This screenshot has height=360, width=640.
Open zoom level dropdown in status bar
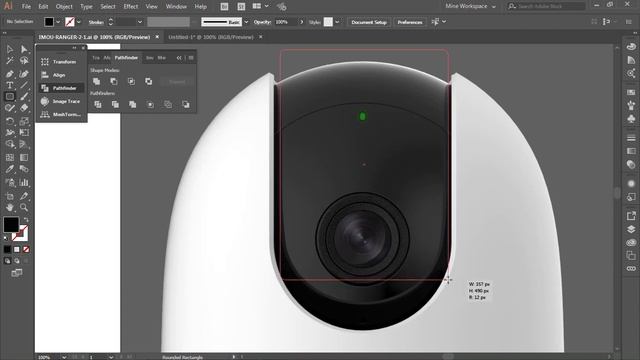coord(64,357)
